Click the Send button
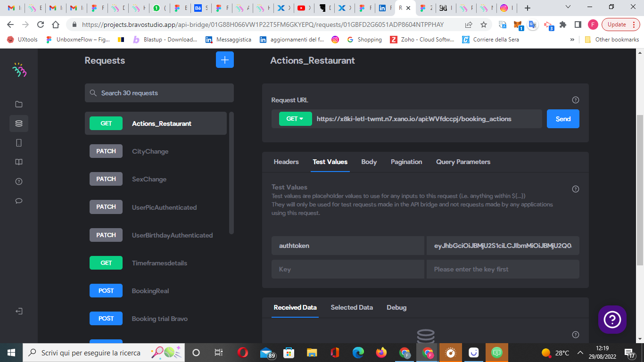 (x=563, y=119)
